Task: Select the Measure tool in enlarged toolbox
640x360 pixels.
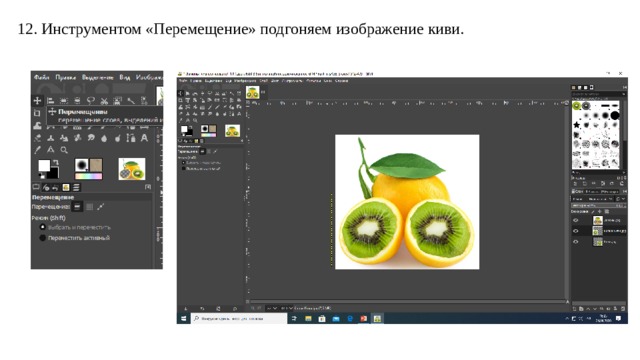Action: tap(51, 150)
